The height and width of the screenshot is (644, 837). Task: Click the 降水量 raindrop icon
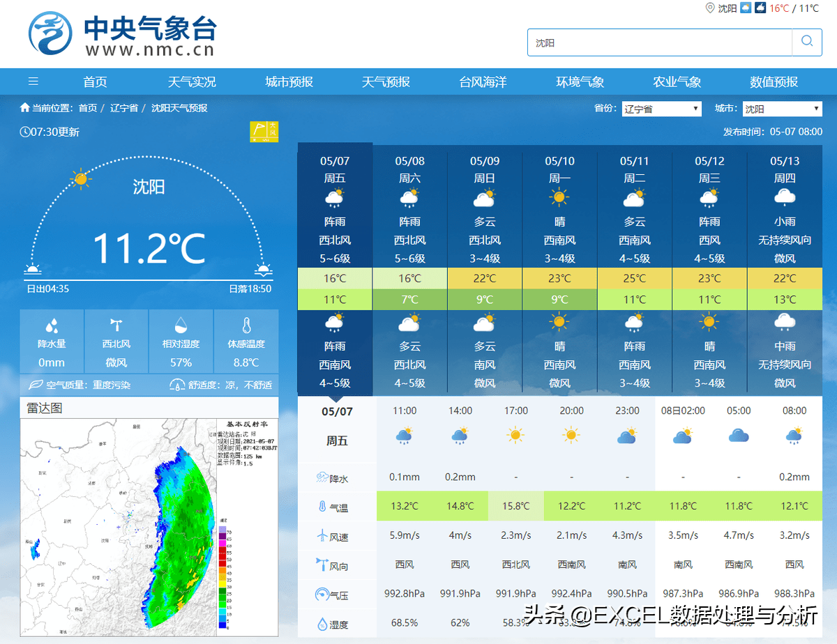coord(52,325)
